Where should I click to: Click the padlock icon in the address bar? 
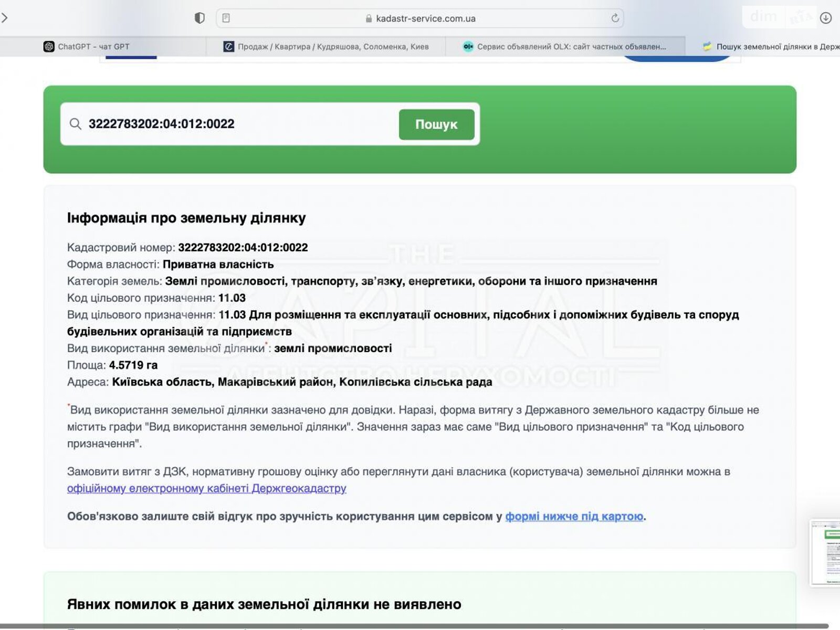369,18
